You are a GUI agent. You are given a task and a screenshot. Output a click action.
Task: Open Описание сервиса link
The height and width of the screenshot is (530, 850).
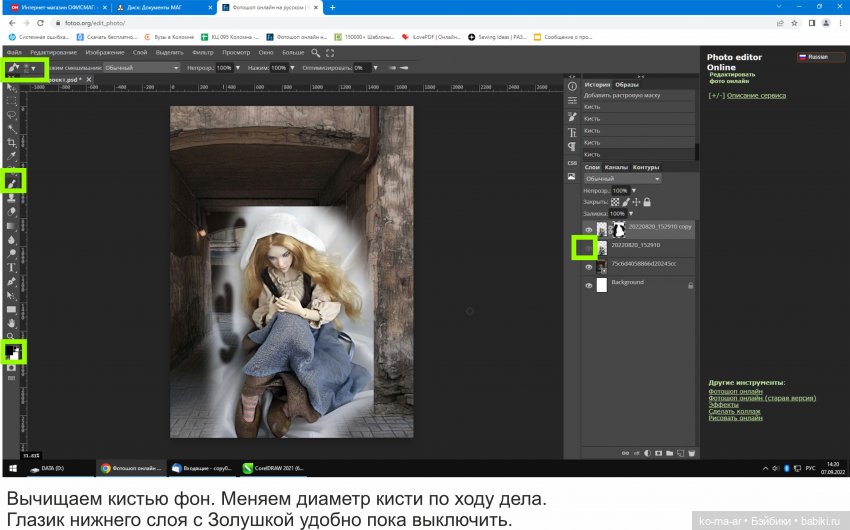click(756, 95)
